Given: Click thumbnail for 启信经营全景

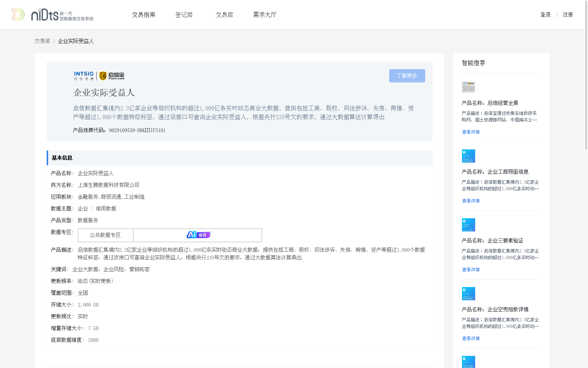Looking at the screenshot, I should pos(469,87).
